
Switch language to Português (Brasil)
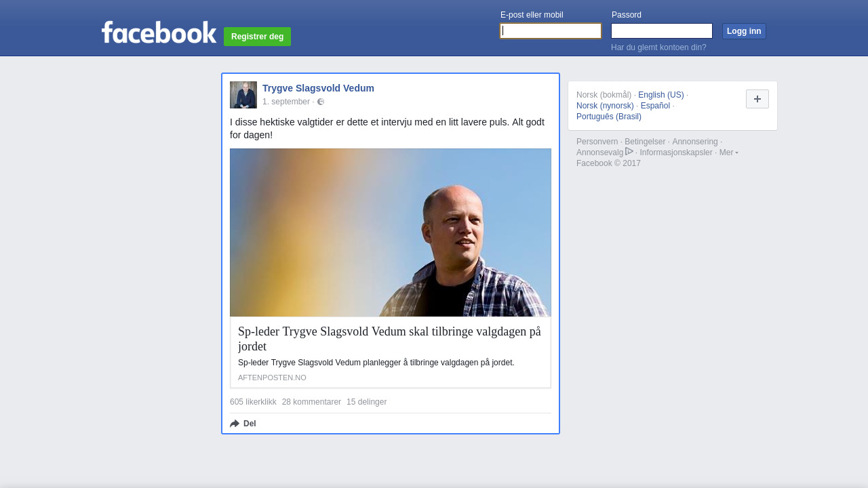(x=609, y=117)
